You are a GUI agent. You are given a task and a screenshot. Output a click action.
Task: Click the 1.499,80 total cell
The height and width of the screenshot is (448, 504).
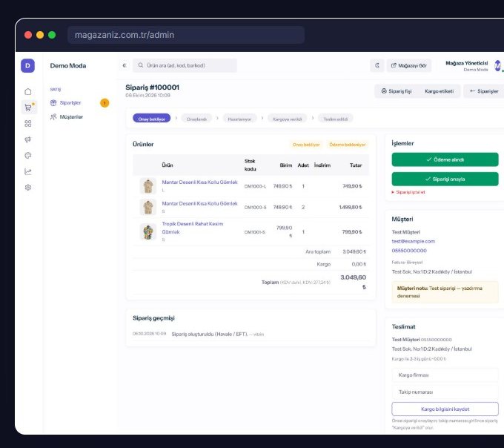tap(351, 207)
